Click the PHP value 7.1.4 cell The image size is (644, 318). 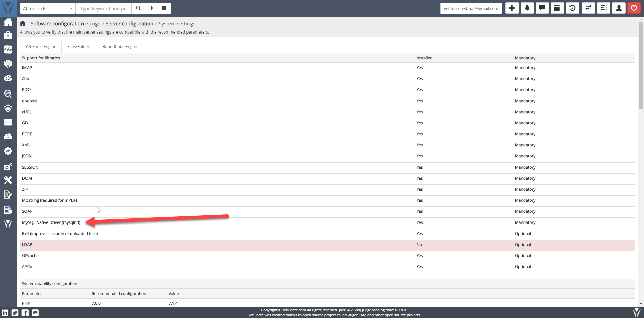(x=173, y=303)
